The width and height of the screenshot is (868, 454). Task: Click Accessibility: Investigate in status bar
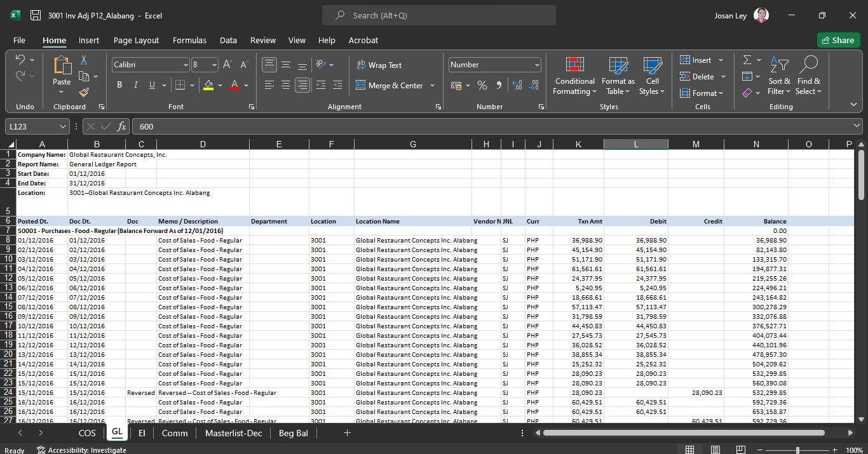(x=81, y=450)
